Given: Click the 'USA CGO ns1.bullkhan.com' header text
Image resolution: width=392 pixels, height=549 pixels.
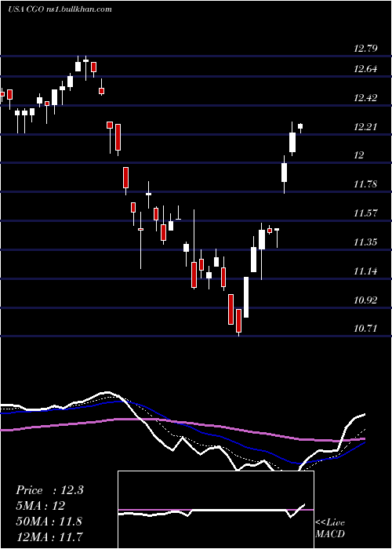Looking at the screenshot, I should pos(60,9).
